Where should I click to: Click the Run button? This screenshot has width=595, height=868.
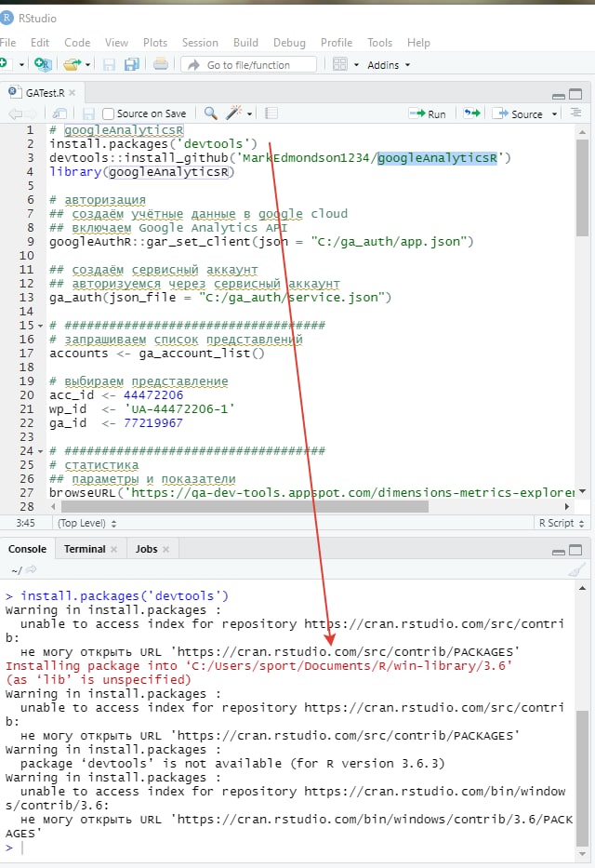click(428, 114)
